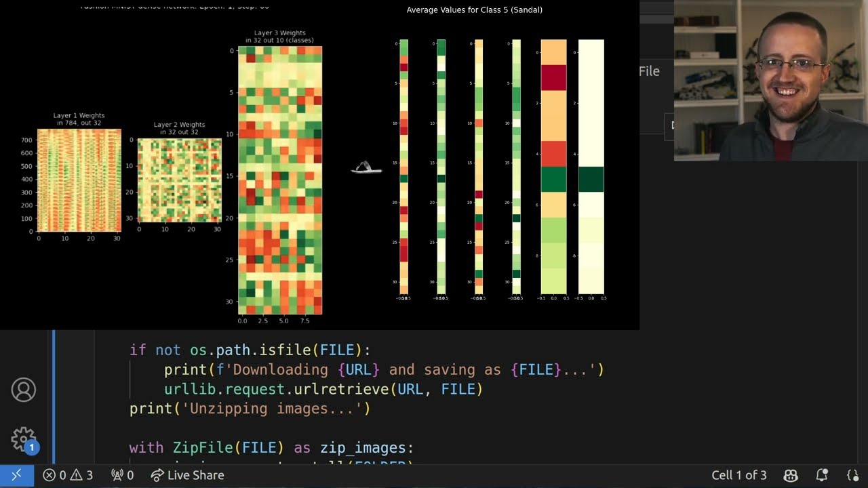Select the File menu label
The height and width of the screenshot is (488, 868).
tap(650, 70)
